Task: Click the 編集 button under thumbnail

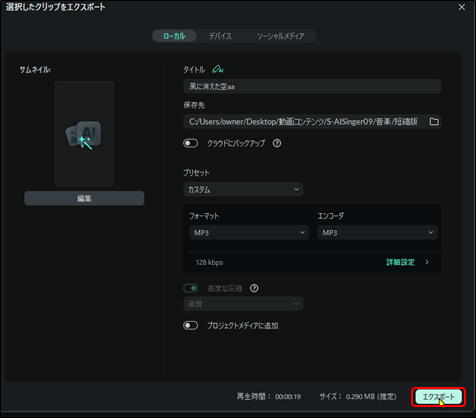Action: pyautogui.click(x=84, y=198)
